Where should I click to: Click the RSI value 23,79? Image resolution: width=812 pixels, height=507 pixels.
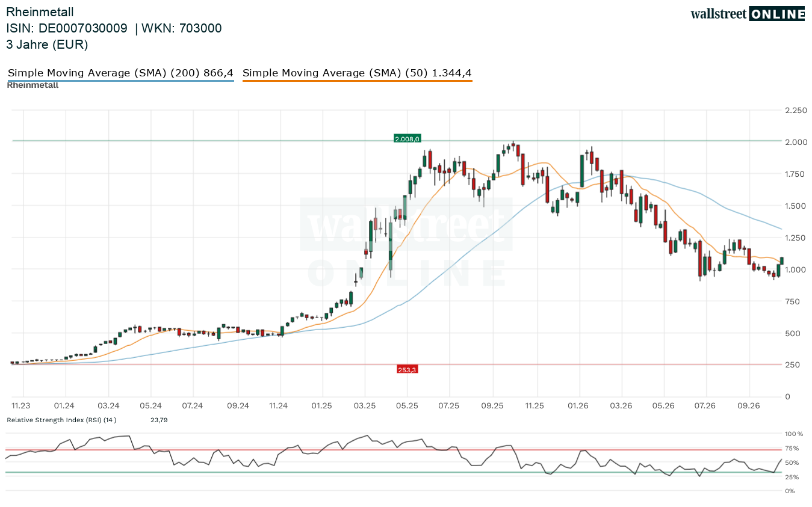[159, 420]
